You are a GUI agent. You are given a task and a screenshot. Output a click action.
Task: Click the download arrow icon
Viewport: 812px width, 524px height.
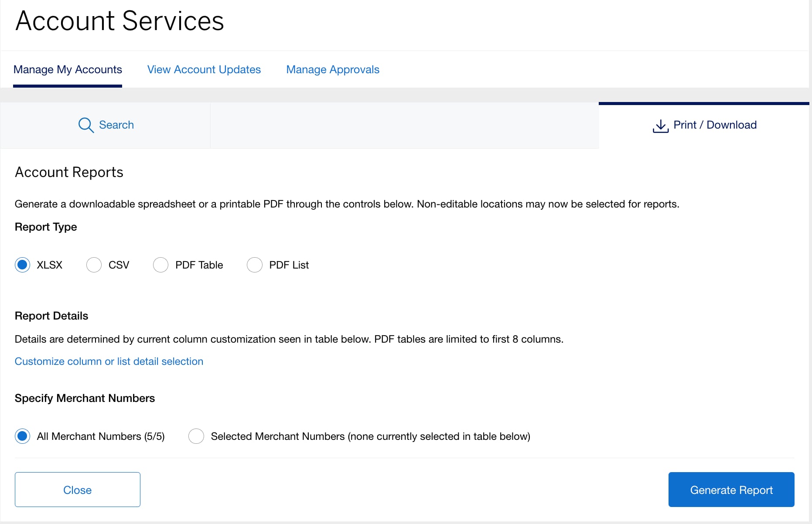[x=661, y=126]
